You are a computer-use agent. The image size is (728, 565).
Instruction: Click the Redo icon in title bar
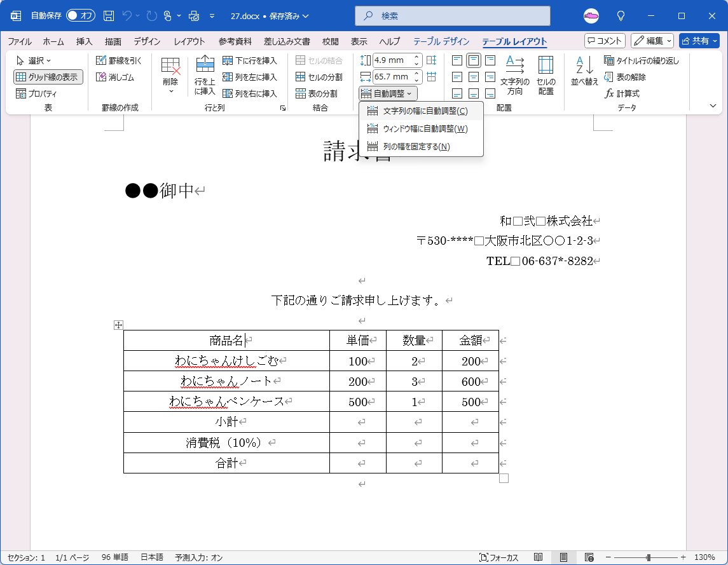pyautogui.click(x=152, y=16)
